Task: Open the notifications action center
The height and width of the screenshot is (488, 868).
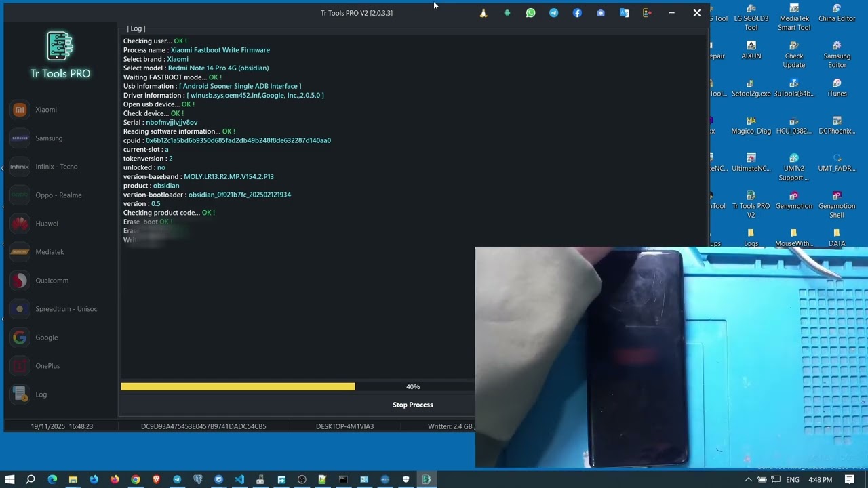Action: [850, 479]
